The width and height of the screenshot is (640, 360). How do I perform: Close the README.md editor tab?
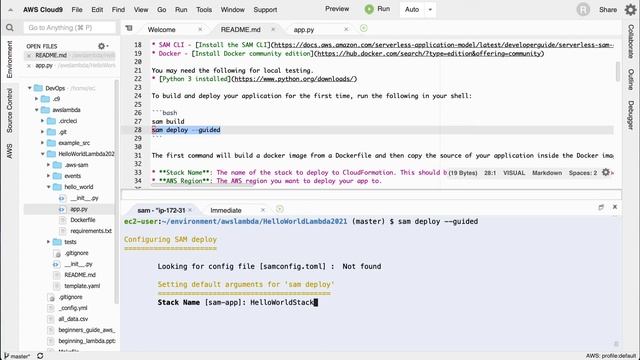(273, 29)
